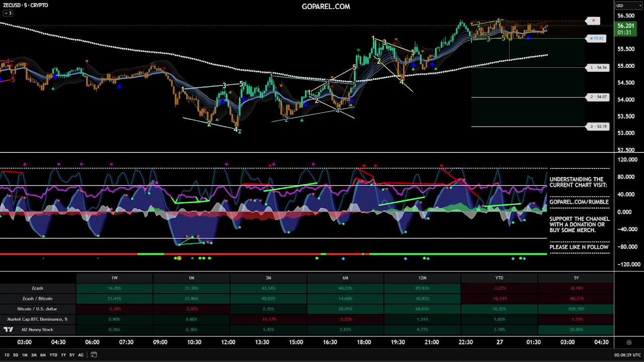
Task: Click the PLEASE LIKE N FOLLOW text
Action: pos(579,247)
